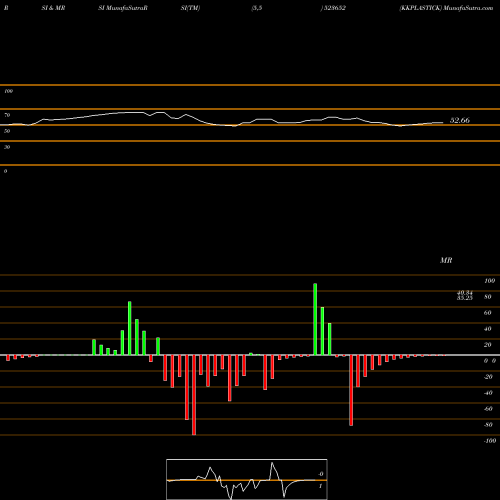This screenshot has height=500, width=500.
Task: Select the MR label above histogram
Action: click(446, 260)
